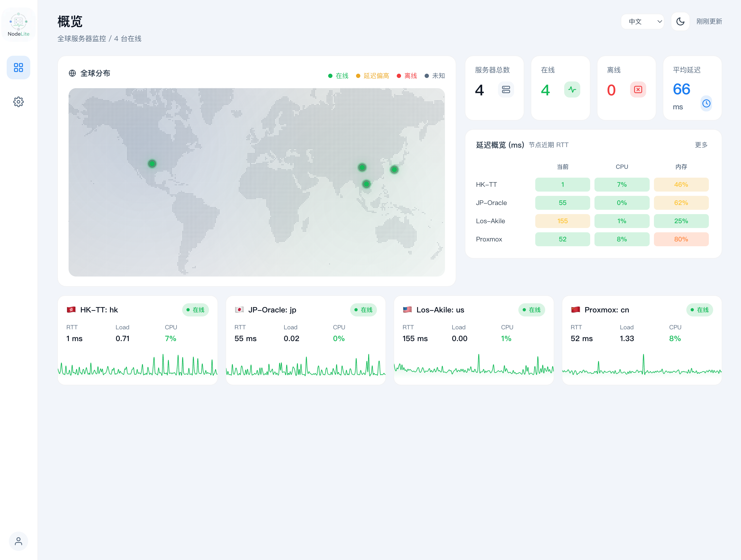741x560 pixels.
Task: Open the JP-Oracle: jp server card title
Action: [x=272, y=310]
